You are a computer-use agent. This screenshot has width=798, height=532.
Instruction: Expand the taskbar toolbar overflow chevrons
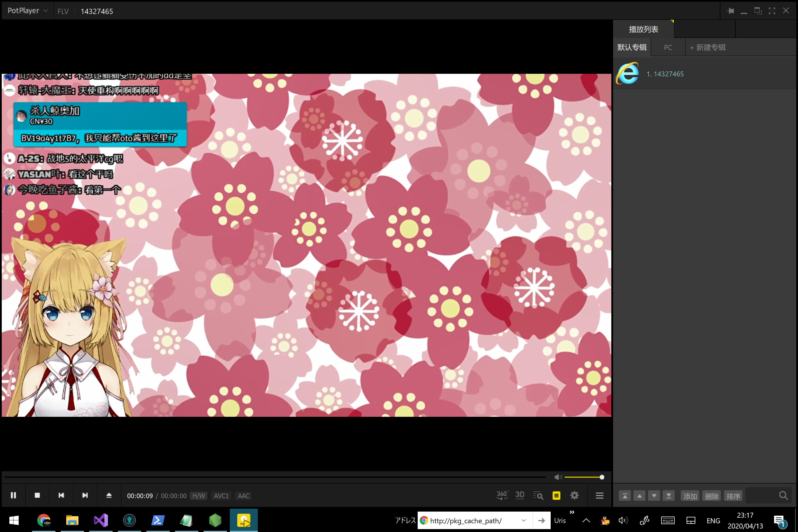pos(572,512)
